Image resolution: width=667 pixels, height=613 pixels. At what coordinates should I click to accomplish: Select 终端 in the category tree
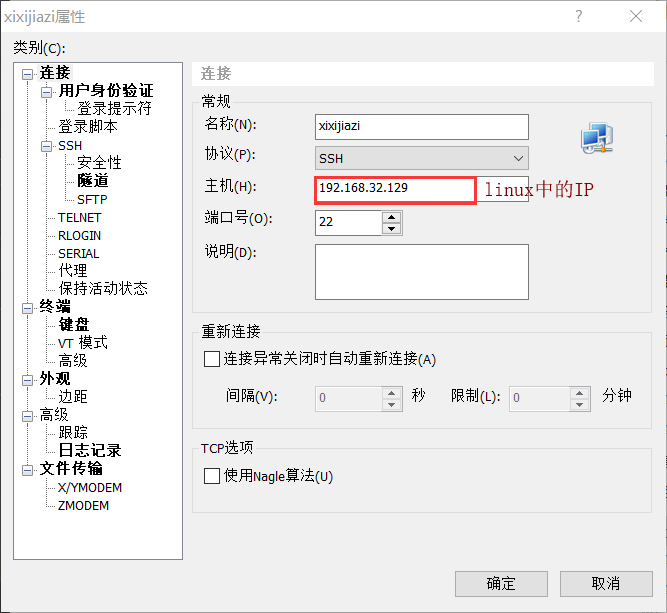tap(55, 306)
